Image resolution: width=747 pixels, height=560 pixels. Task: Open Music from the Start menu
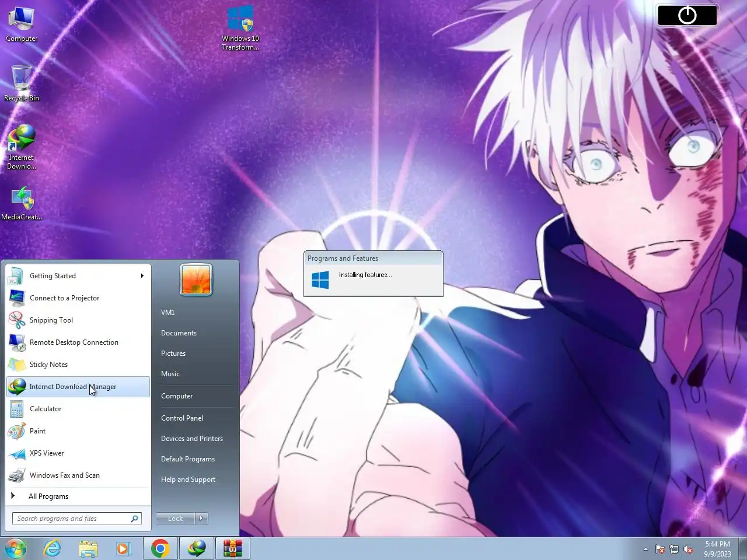[196, 374]
